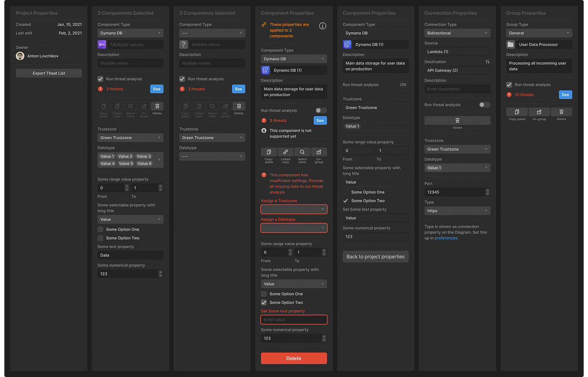Viewport: 588px width, 377px height.
Task: Click Back to project properties
Action: (x=376, y=257)
